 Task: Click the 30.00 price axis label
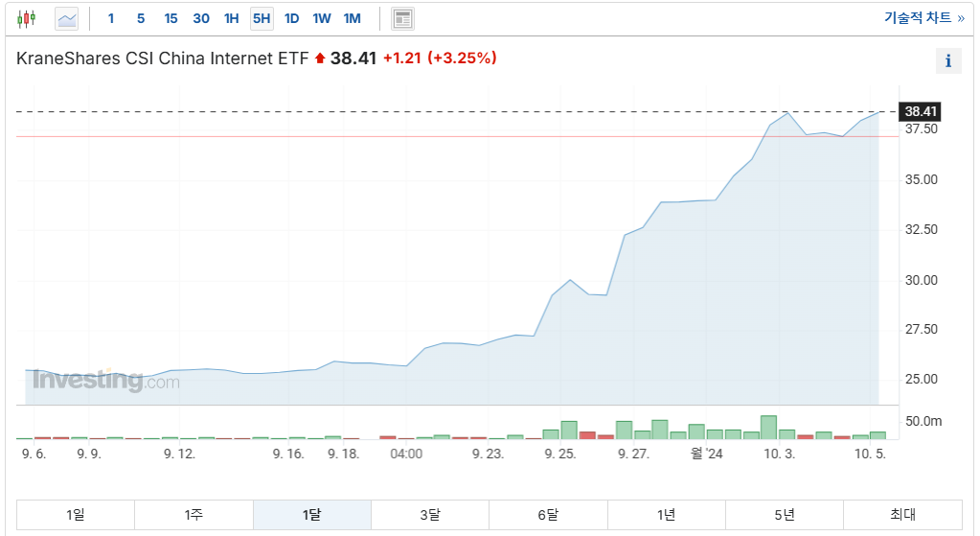tap(922, 280)
